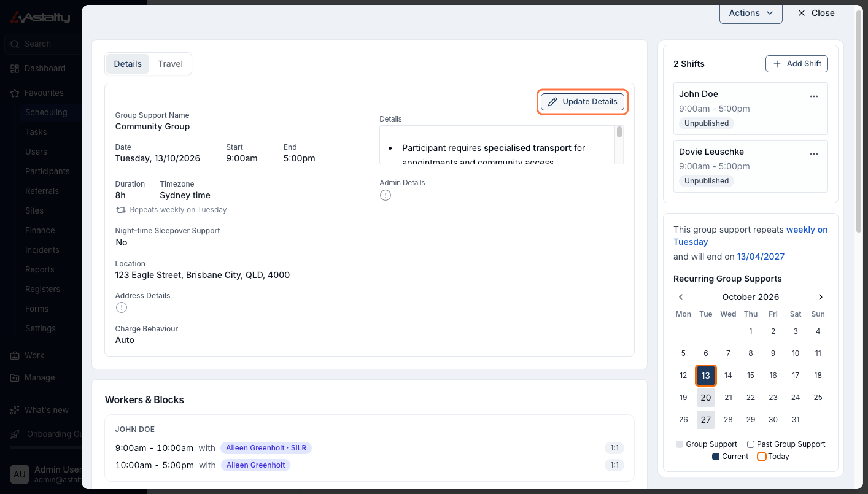The image size is (868, 494).
Task: Select October 13 in the calendar
Action: pyautogui.click(x=706, y=376)
